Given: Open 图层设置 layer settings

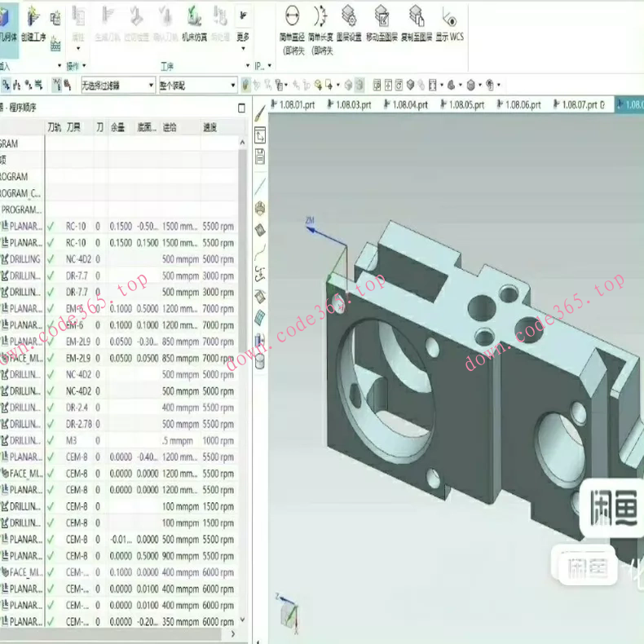Looking at the screenshot, I should pos(349,24).
